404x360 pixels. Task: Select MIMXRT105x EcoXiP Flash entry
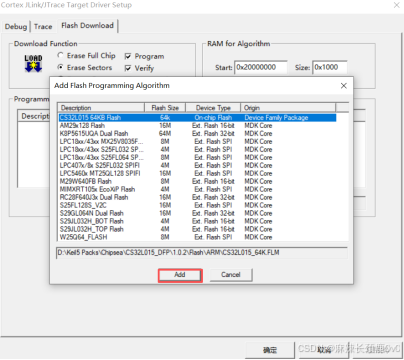pyautogui.click(x=197, y=189)
